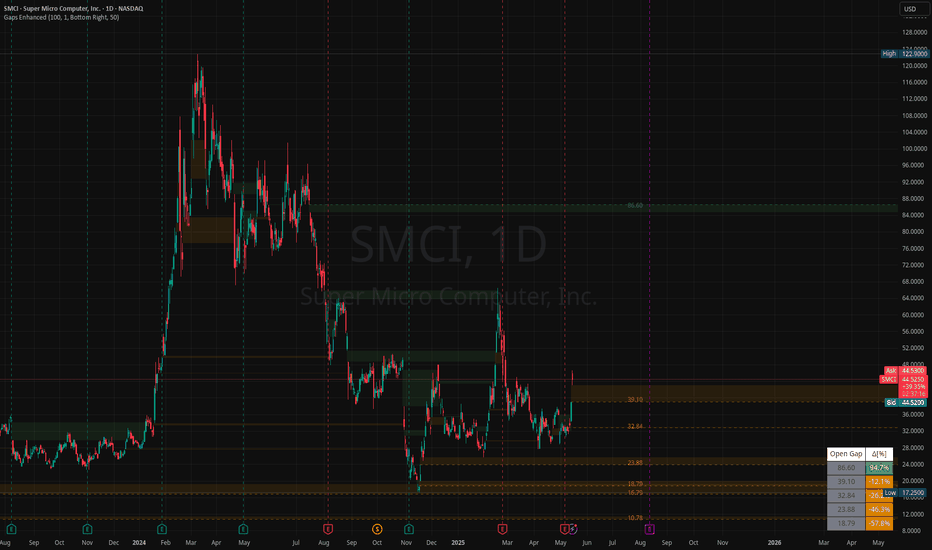Open the green earnings marker above Nov 2023
The height and width of the screenshot is (550, 932).
click(x=87, y=529)
